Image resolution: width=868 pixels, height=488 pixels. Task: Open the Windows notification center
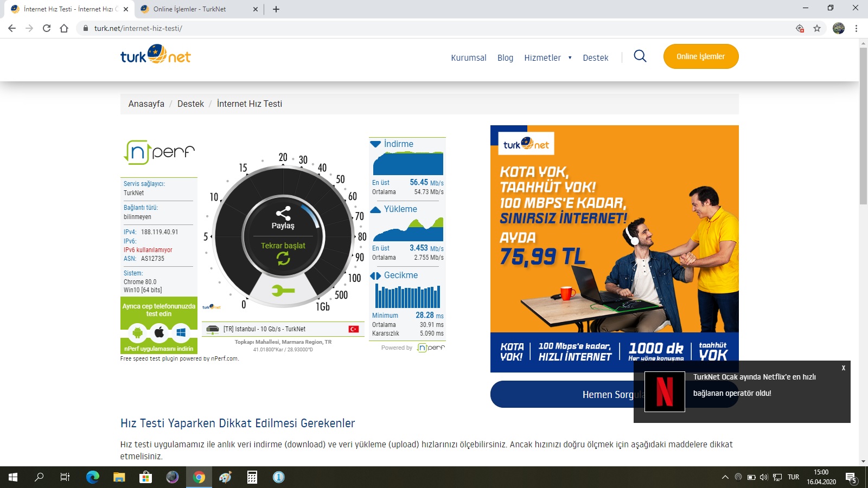pyautogui.click(x=851, y=478)
